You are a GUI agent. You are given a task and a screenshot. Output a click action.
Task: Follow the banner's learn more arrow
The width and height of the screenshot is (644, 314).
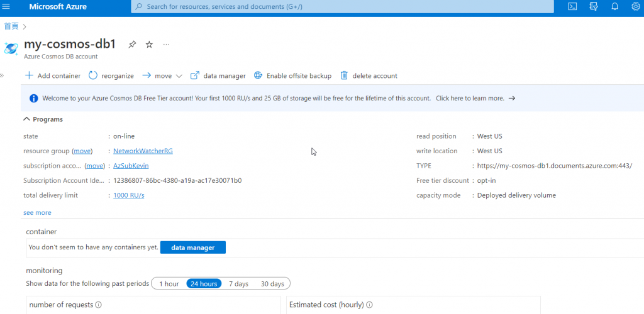pyautogui.click(x=512, y=99)
